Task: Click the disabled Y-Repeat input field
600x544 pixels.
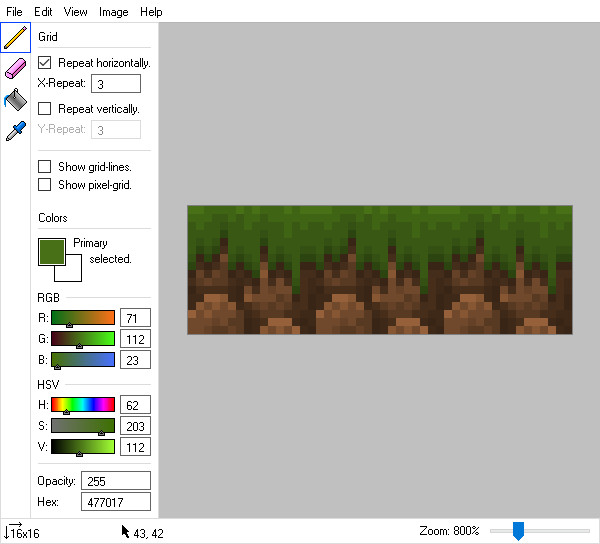Action: coord(116,130)
